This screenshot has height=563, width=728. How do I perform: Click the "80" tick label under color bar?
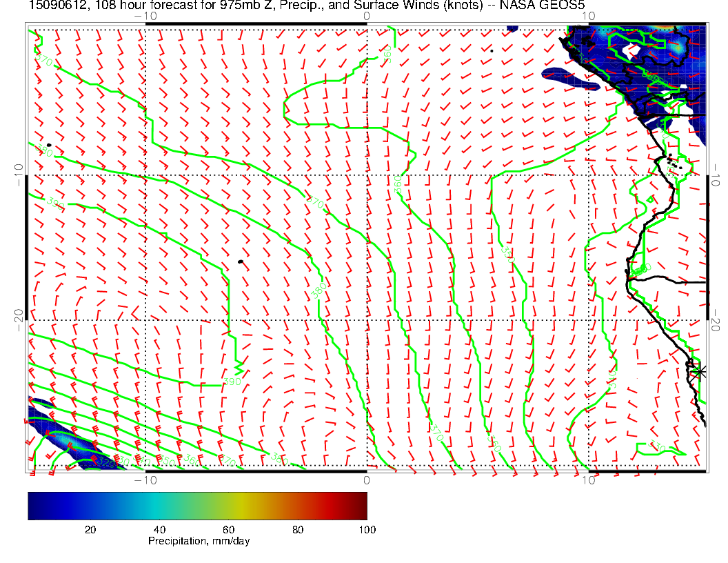coord(298,530)
